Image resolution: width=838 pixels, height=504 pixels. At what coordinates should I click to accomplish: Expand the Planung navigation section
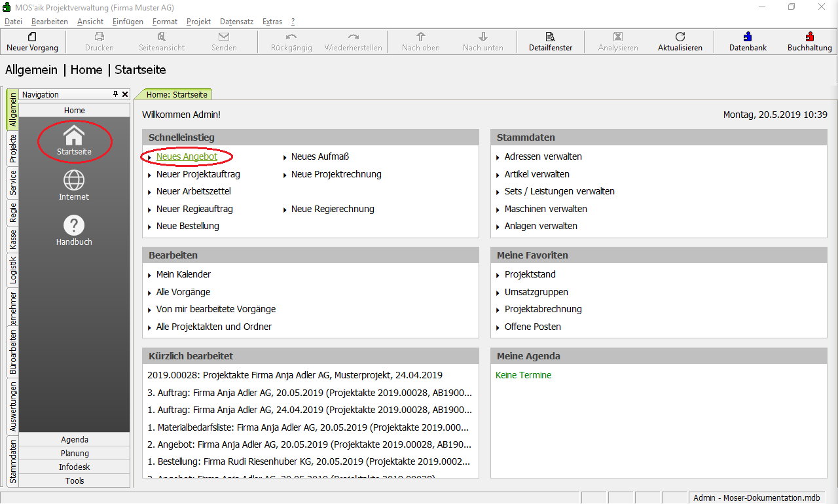(75, 454)
